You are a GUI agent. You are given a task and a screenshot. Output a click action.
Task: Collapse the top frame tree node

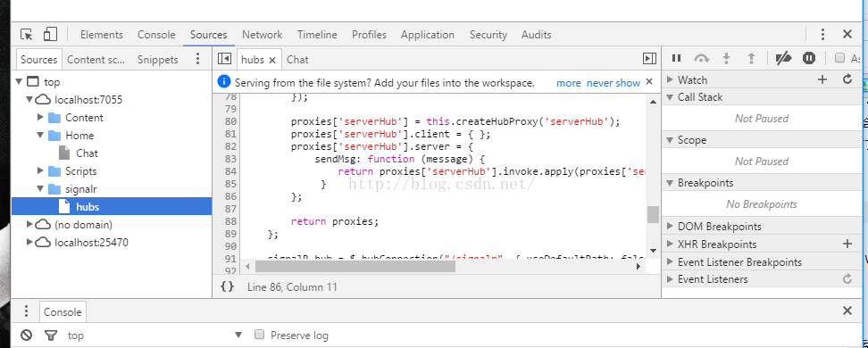click(19, 82)
